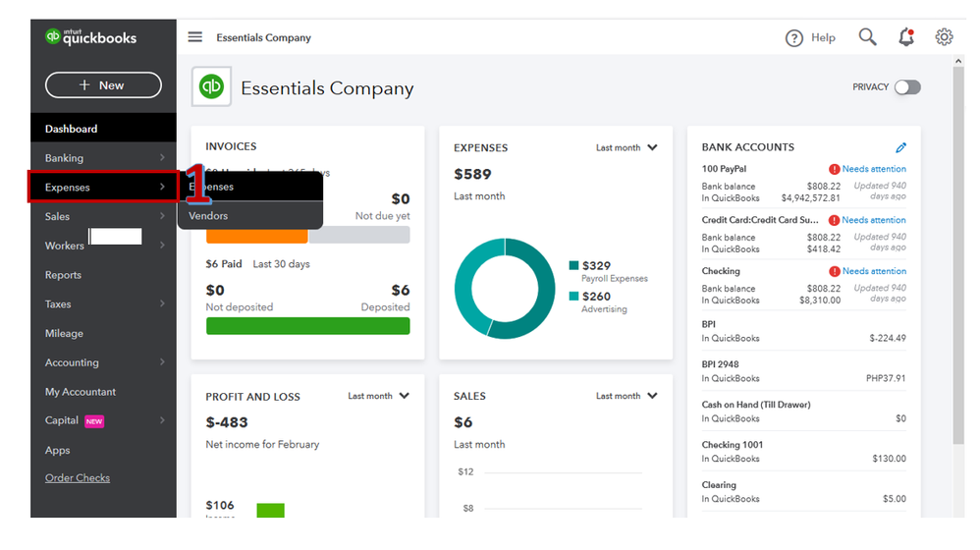Click Advertising legend color swatch
Image resolution: width=980 pixels, height=550 pixels.
click(573, 296)
